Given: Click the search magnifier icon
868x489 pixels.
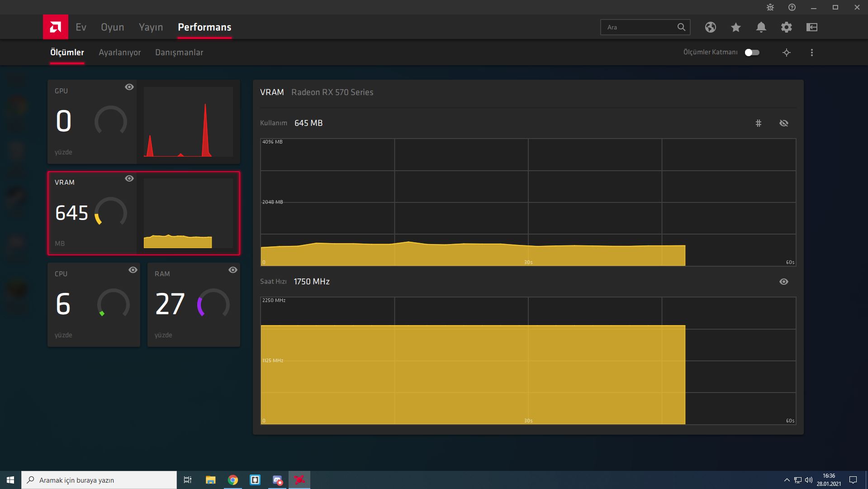Looking at the screenshot, I should 681,27.
